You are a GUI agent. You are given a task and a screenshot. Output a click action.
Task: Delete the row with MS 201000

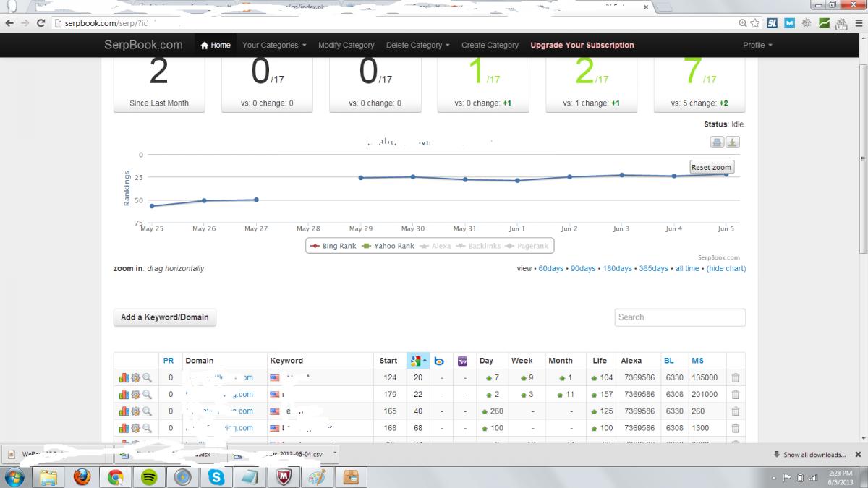click(736, 394)
